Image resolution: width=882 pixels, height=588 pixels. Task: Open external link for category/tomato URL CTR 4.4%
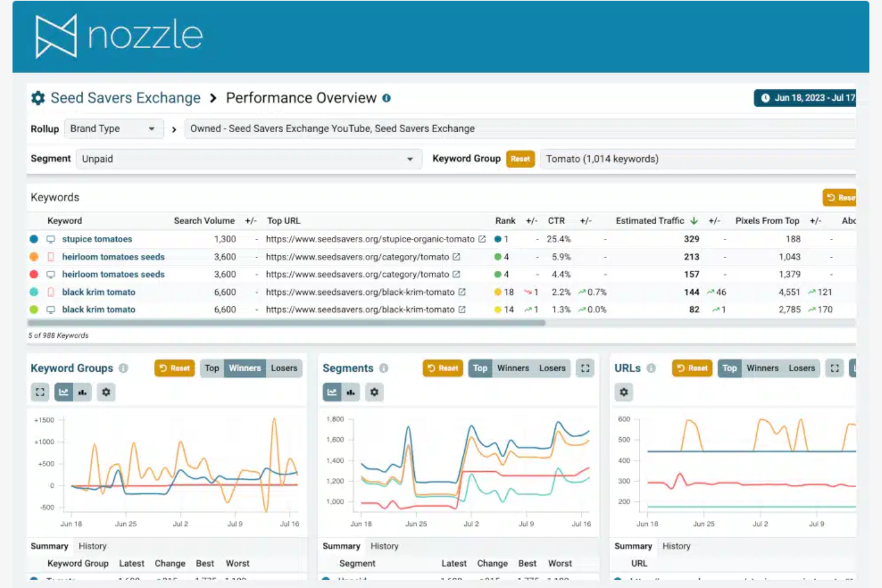click(456, 274)
